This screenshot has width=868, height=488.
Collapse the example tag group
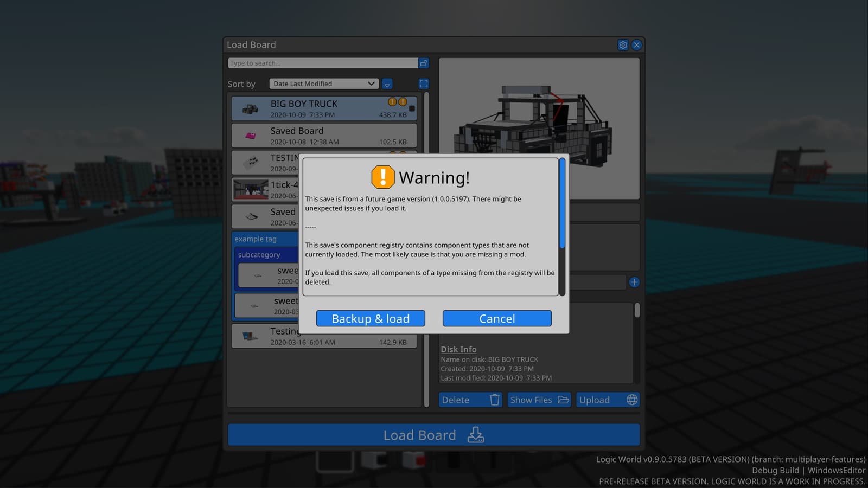256,239
